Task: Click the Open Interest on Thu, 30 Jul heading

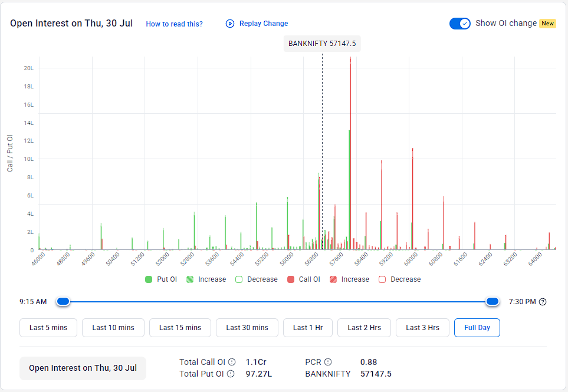Action: tap(71, 23)
